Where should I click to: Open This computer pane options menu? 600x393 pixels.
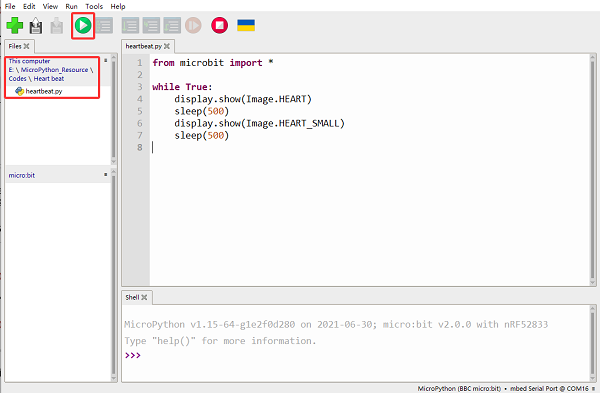(x=106, y=60)
